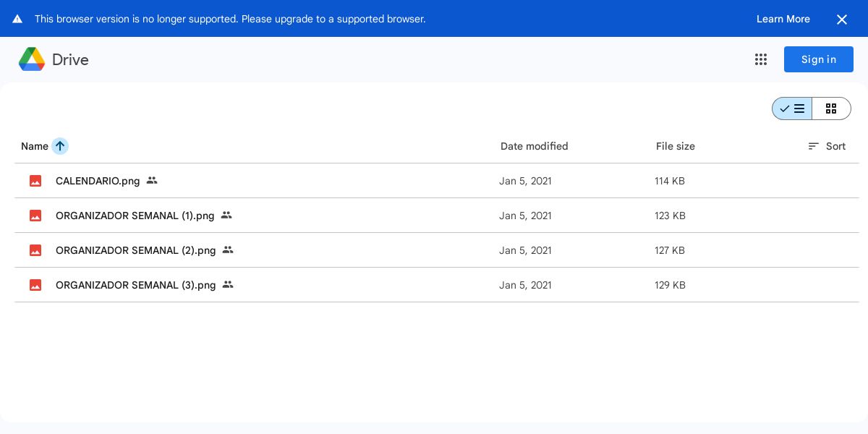The height and width of the screenshot is (434, 868).
Task: Reverse sort direction using the arrow next to Name
Action: [60, 146]
